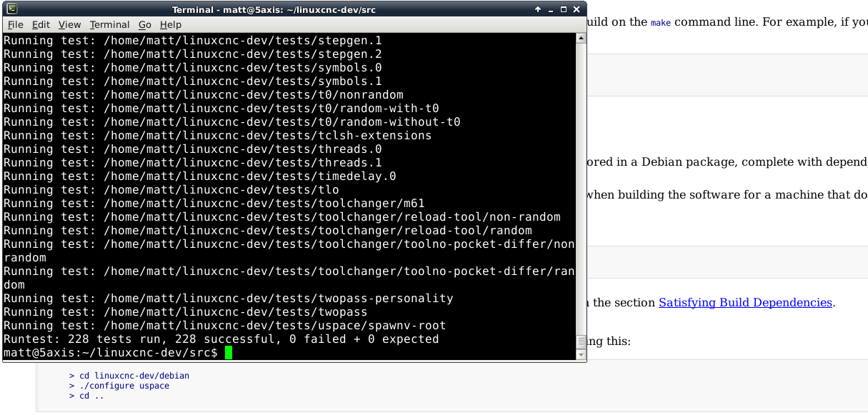Click the green terminal cursor at prompt

coord(229,352)
